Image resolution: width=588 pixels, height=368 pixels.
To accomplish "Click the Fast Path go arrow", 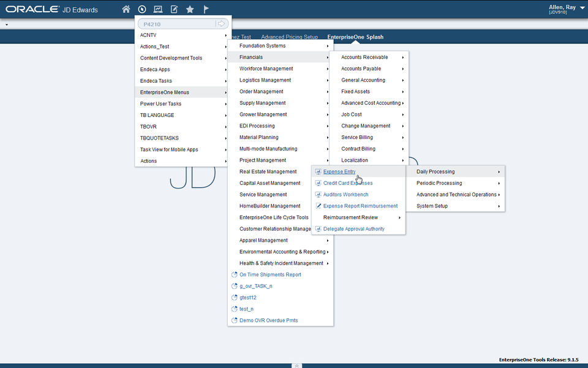I will tap(221, 24).
